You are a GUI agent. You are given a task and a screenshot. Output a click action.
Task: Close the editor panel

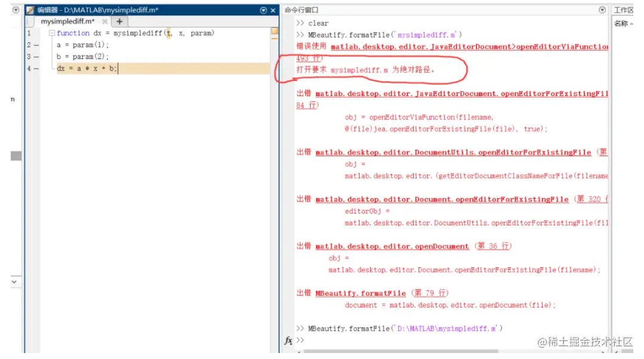[273, 10]
